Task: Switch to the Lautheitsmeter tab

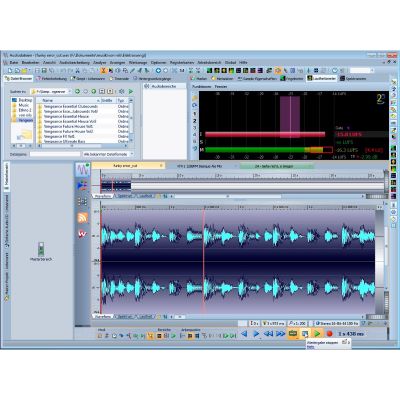Action: click(321, 79)
